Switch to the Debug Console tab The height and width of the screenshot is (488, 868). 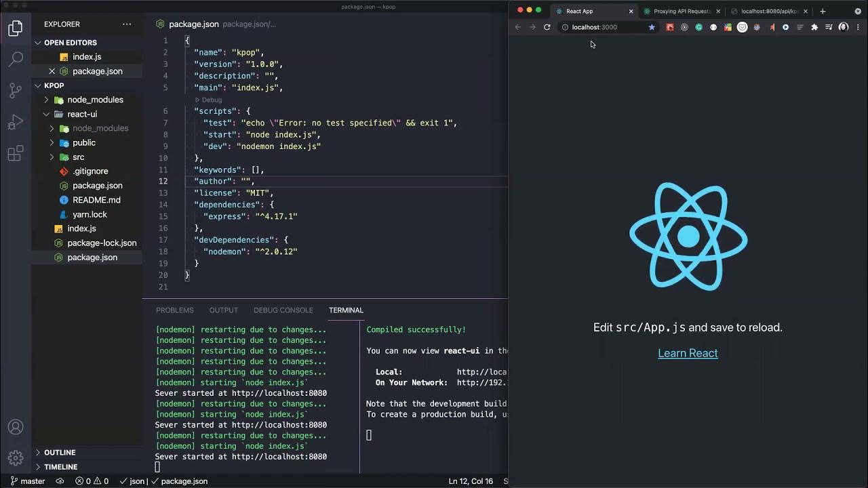click(283, 310)
